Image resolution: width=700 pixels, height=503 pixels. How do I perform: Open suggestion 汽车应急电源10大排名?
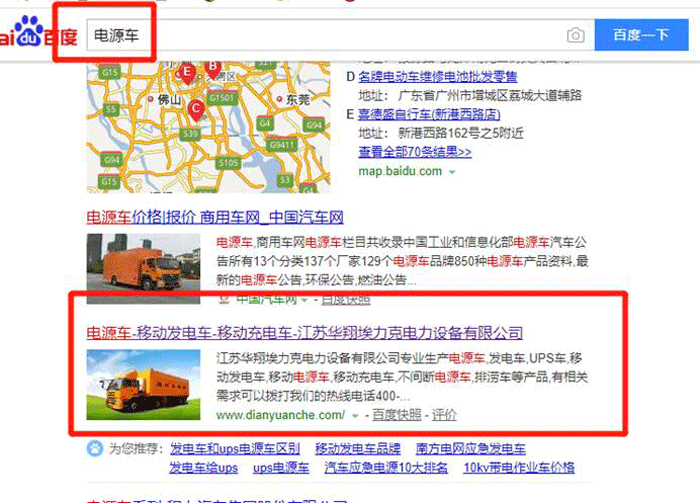coord(386,468)
